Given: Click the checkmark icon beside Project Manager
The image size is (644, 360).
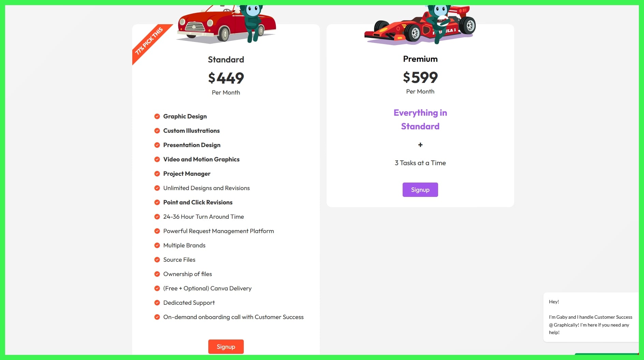Looking at the screenshot, I should (157, 173).
